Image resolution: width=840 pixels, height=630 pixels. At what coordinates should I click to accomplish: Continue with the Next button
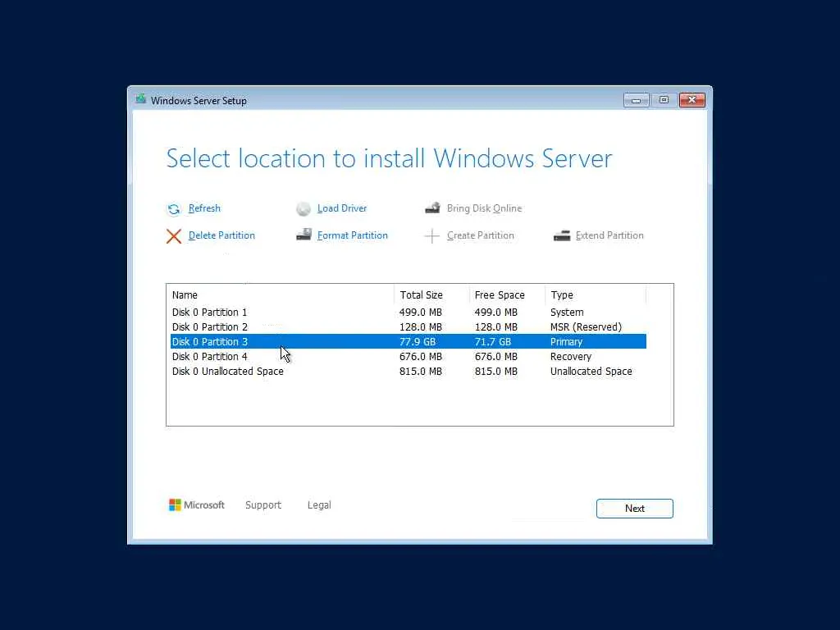(x=635, y=509)
